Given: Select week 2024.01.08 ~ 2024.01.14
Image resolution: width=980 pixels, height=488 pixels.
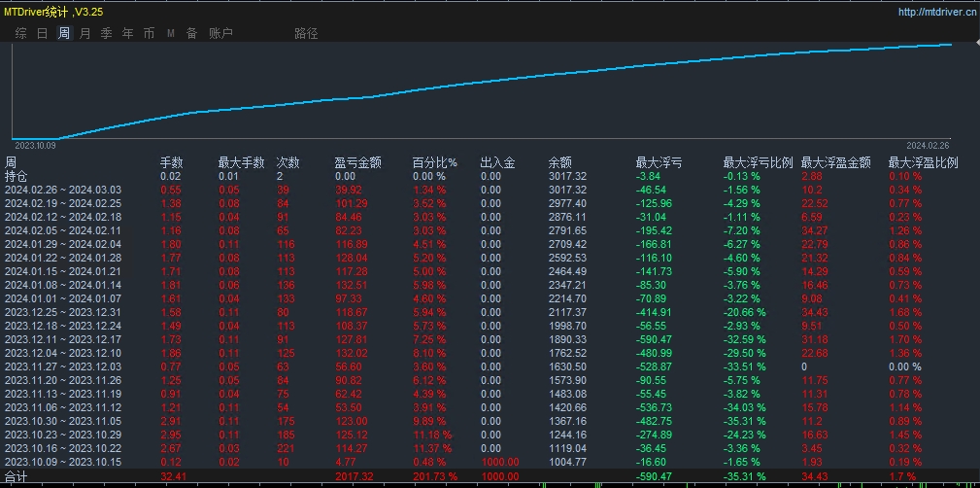Looking at the screenshot, I should 63,285.
